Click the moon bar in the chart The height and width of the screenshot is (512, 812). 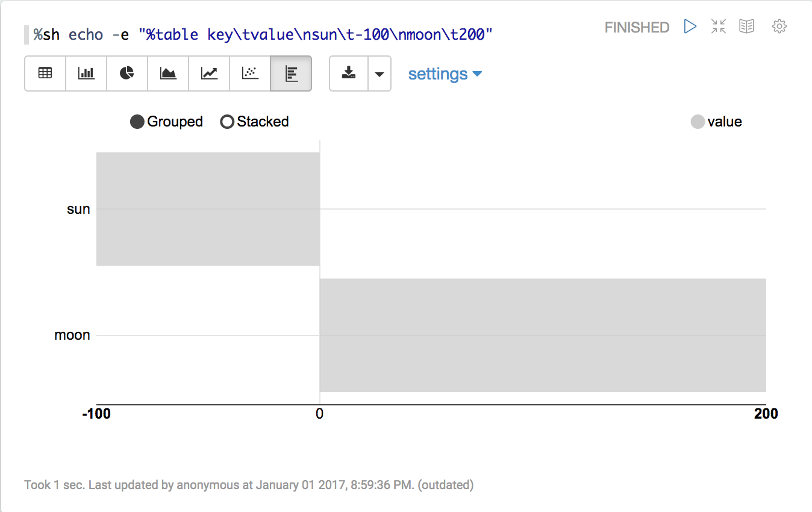pyautogui.click(x=542, y=335)
